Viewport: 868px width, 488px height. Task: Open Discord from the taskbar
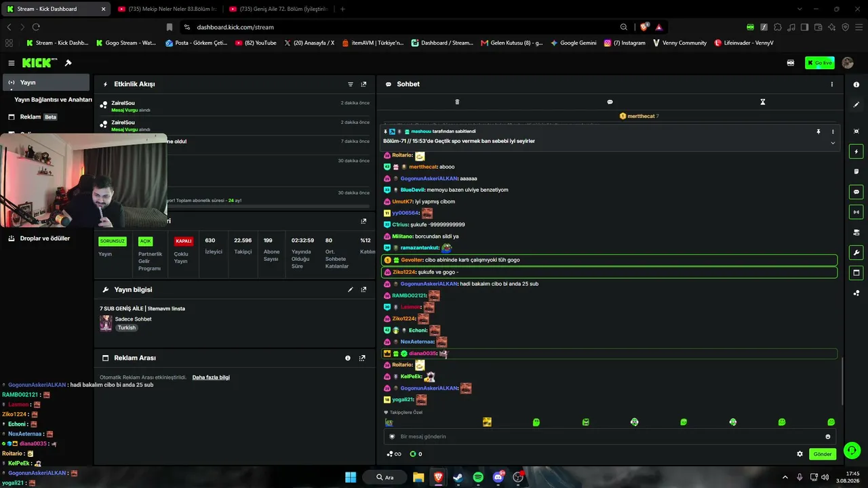[499, 477]
